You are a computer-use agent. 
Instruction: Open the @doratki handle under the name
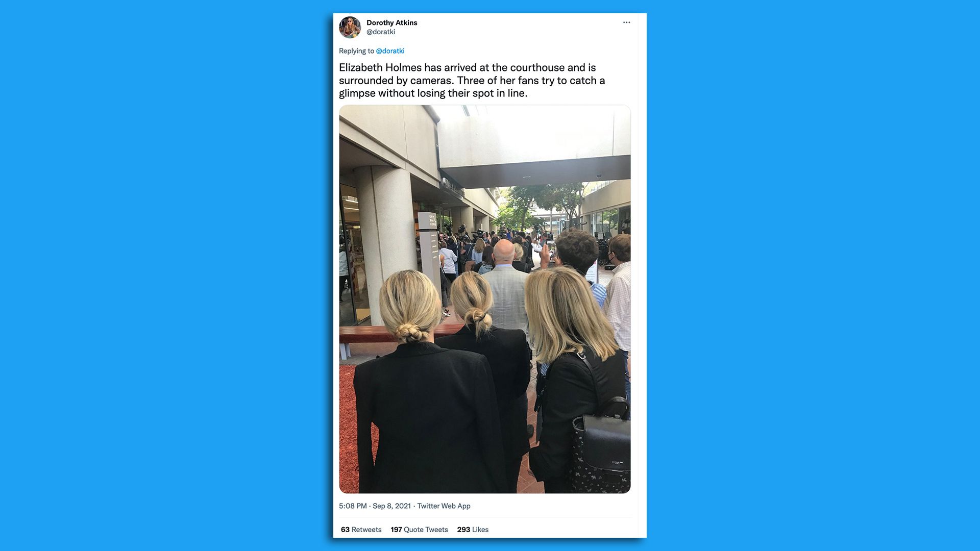click(x=381, y=32)
